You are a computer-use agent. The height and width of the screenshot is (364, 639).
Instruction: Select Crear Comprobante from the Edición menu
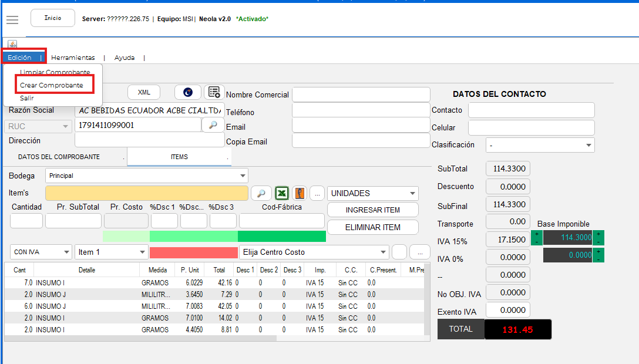(51, 85)
